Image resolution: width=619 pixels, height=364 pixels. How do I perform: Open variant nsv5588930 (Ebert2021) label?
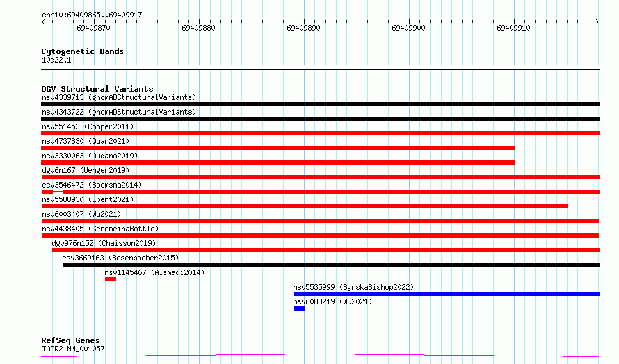pos(88,199)
